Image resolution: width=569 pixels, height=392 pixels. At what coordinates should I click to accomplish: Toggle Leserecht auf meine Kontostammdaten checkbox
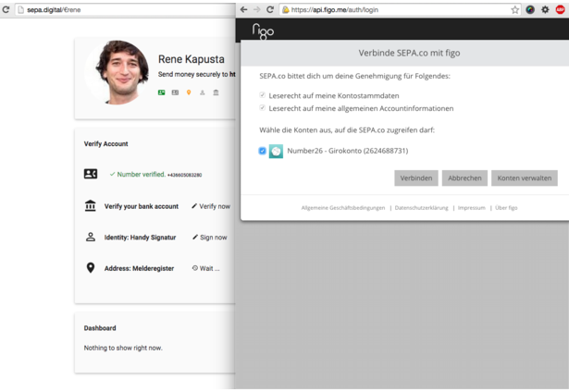pyautogui.click(x=262, y=95)
